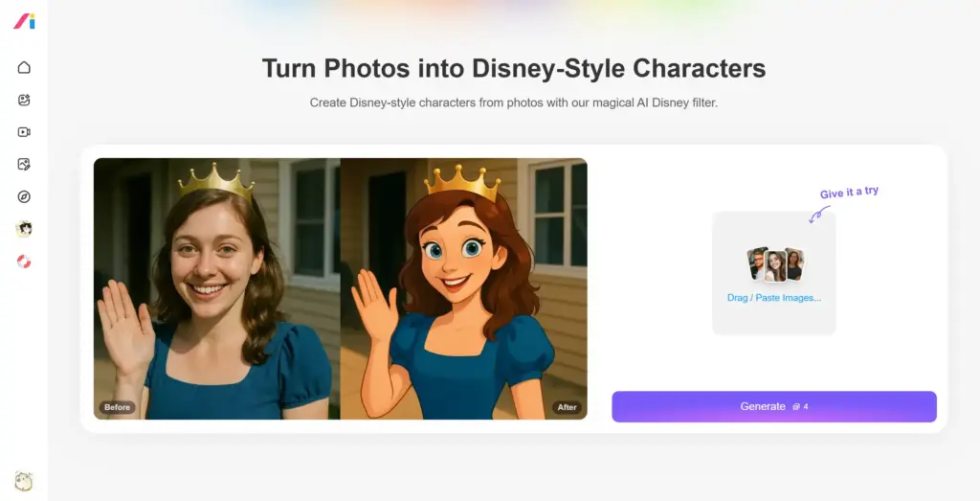Click the After Disney-style cartoon image
This screenshot has width=980, height=501.
click(x=464, y=288)
